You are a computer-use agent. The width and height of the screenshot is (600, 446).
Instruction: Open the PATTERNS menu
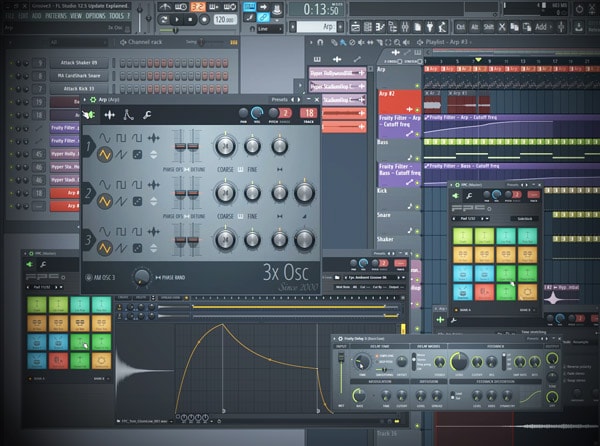coord(54,17)
